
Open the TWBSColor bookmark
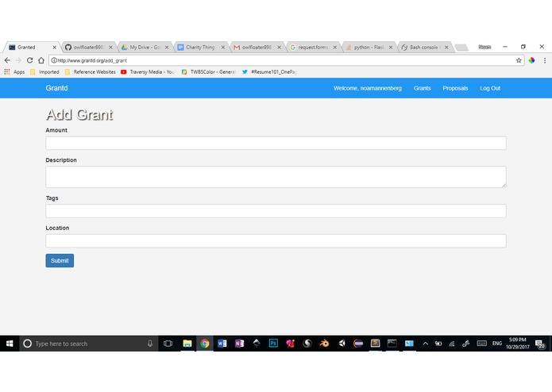point(209,71)
